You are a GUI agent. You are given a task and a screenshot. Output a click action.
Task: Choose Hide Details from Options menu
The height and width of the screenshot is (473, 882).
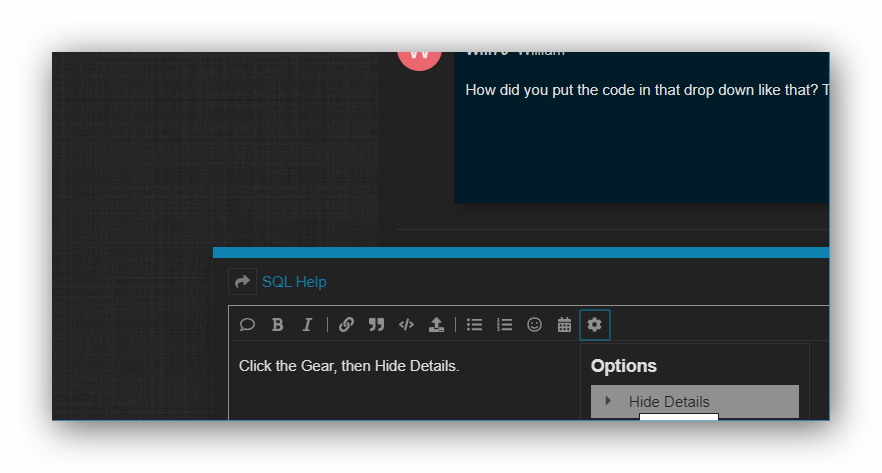(x=695, y=402)
